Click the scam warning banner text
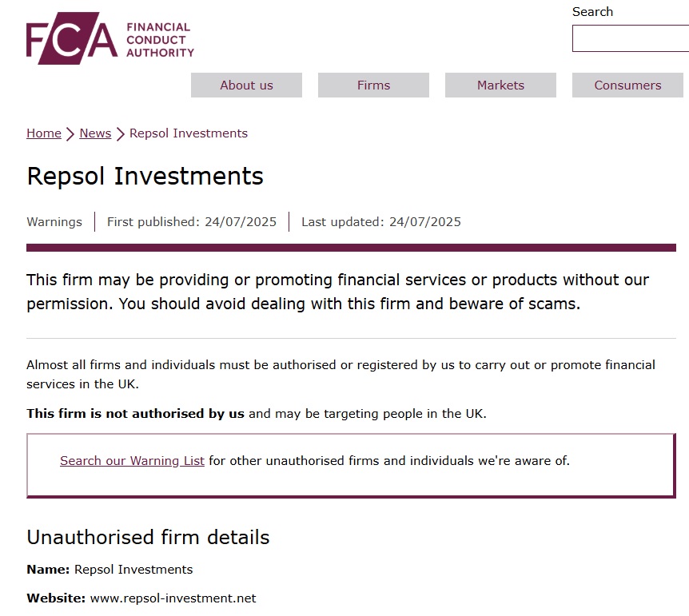Screen dimensions: 689x616 [x=337, y=292]
